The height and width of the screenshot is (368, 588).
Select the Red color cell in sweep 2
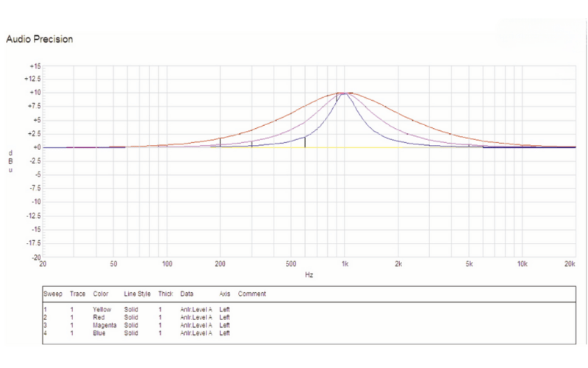pyautogui.click(x=98, y=317)
